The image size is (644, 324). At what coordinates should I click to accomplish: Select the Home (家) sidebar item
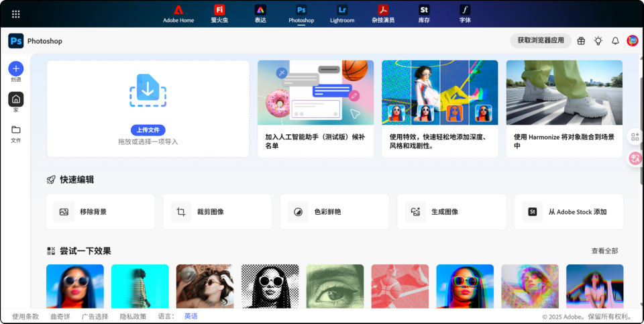pyautogui.click(x=16, y=99)
